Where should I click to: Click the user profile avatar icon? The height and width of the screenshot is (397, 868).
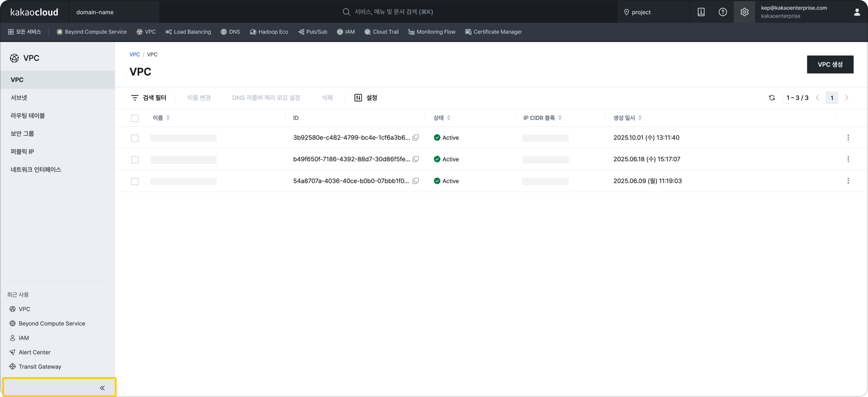coord(856,12)
